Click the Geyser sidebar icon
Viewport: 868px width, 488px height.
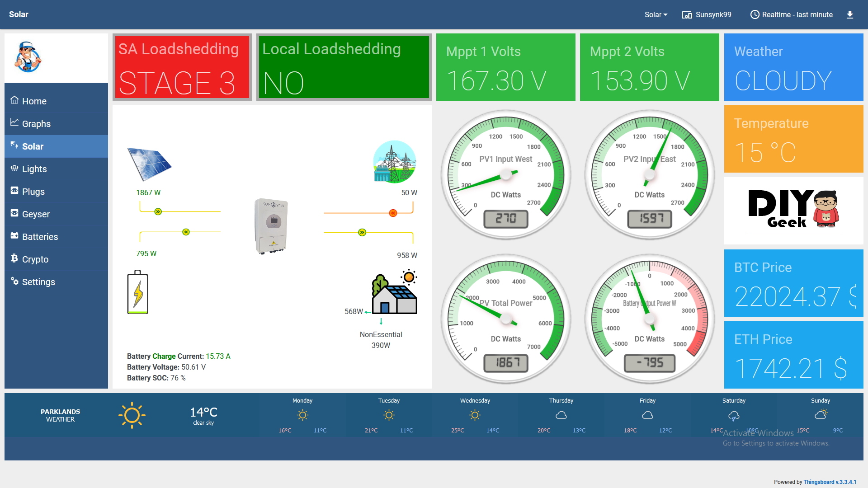(x=14, y=214)
